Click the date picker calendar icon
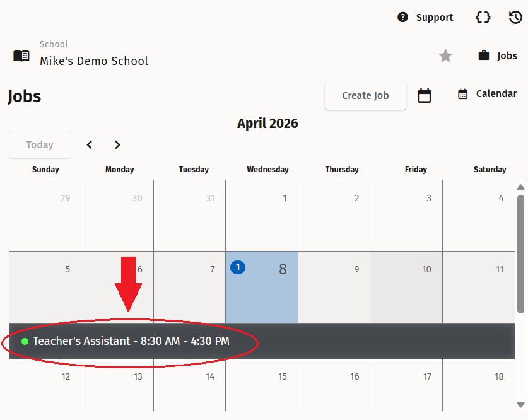The image size is (528, 420). pyautogui.click(x=425, y=95)
